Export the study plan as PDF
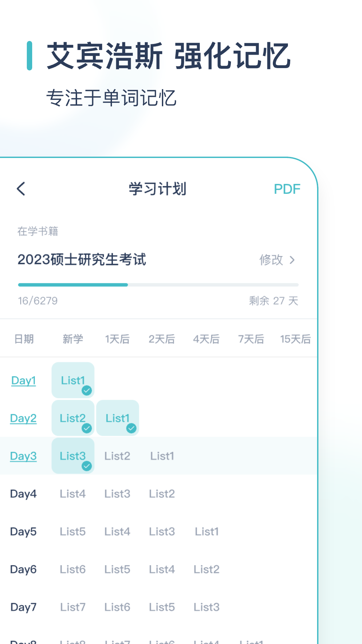 (x=287, y=189)
